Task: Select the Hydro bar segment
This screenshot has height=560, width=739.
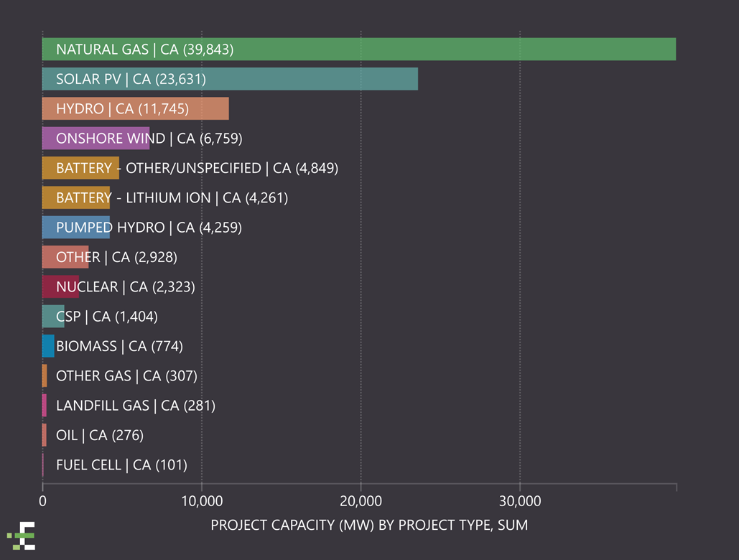Action: (136, 108)
